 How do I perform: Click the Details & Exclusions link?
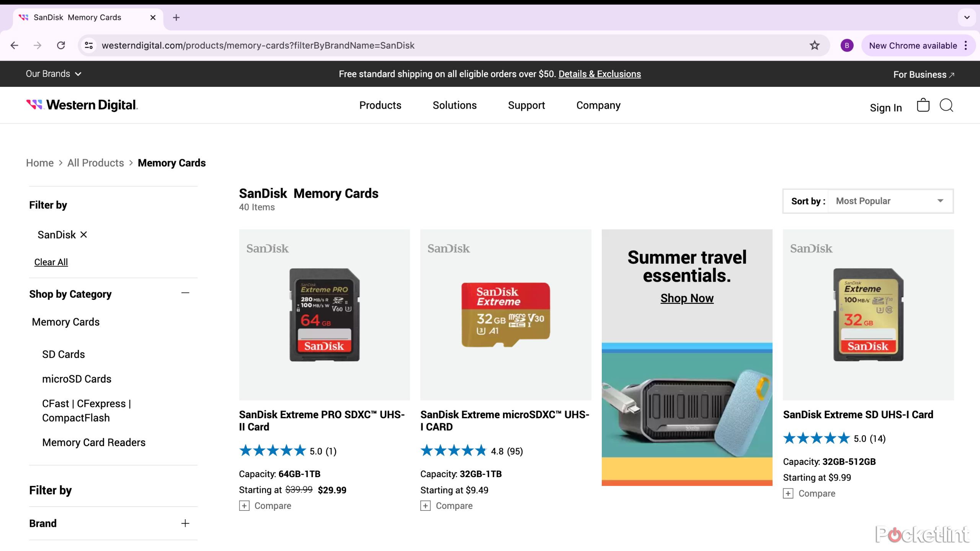pyautogui.click(x=599, y=74)
